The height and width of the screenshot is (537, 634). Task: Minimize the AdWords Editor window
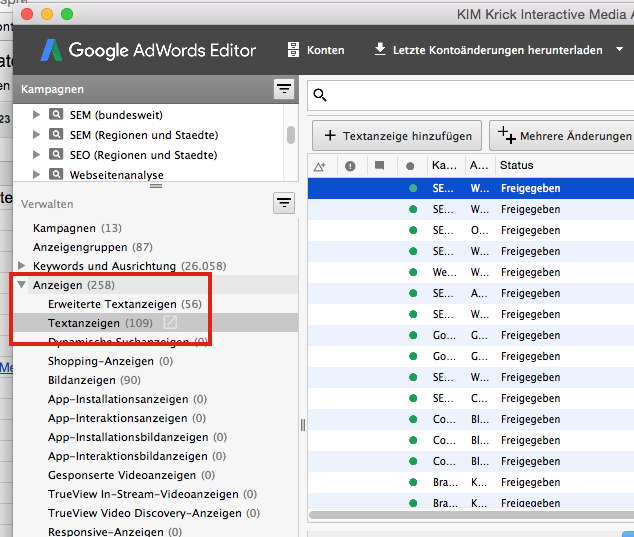(x=47, y=14)
